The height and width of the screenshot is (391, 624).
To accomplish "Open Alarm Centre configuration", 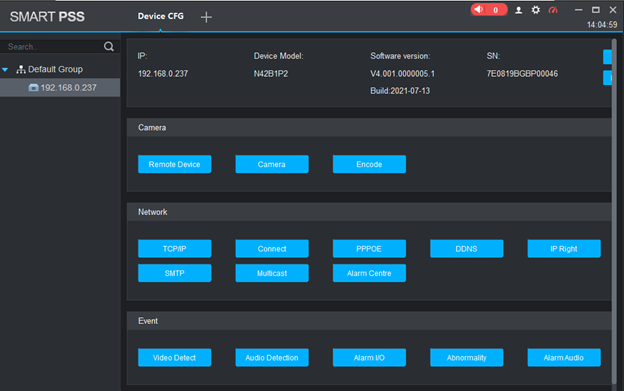I will pyautogui.click(x=369, y=273).
